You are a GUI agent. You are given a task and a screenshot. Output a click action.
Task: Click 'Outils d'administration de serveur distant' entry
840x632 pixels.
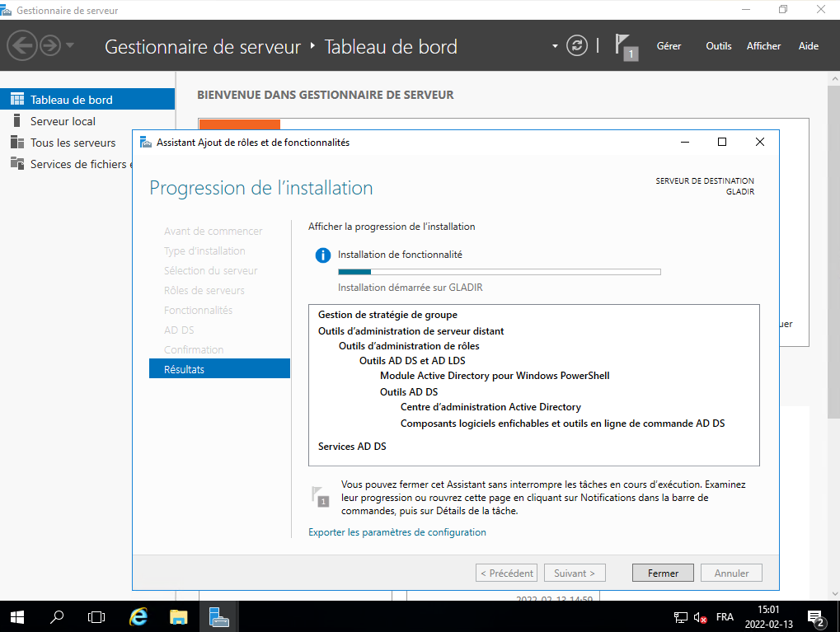[x=411, y=331]
